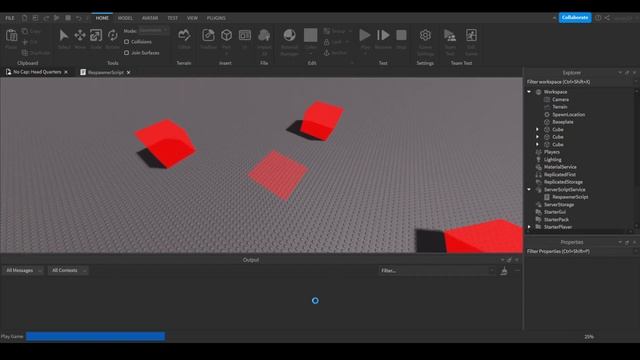The width and height of the screenshot is (640, 360).
Task: Expand the second Cube in Explorer
Action: point(537,137)
